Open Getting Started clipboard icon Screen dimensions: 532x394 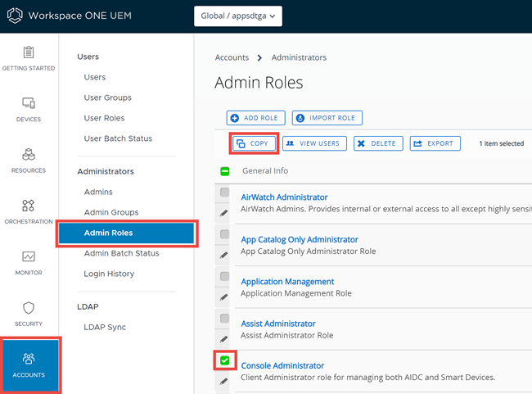tap(29, 52)
